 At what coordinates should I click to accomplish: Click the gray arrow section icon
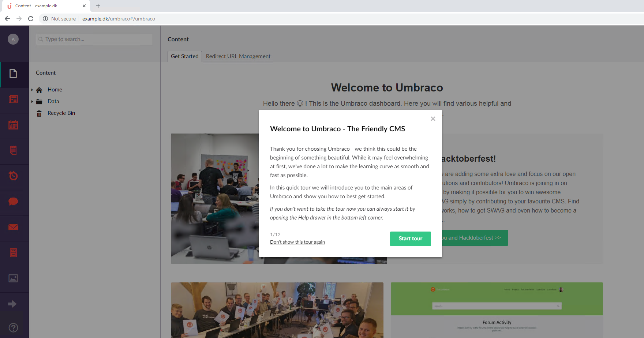[12, 304]
